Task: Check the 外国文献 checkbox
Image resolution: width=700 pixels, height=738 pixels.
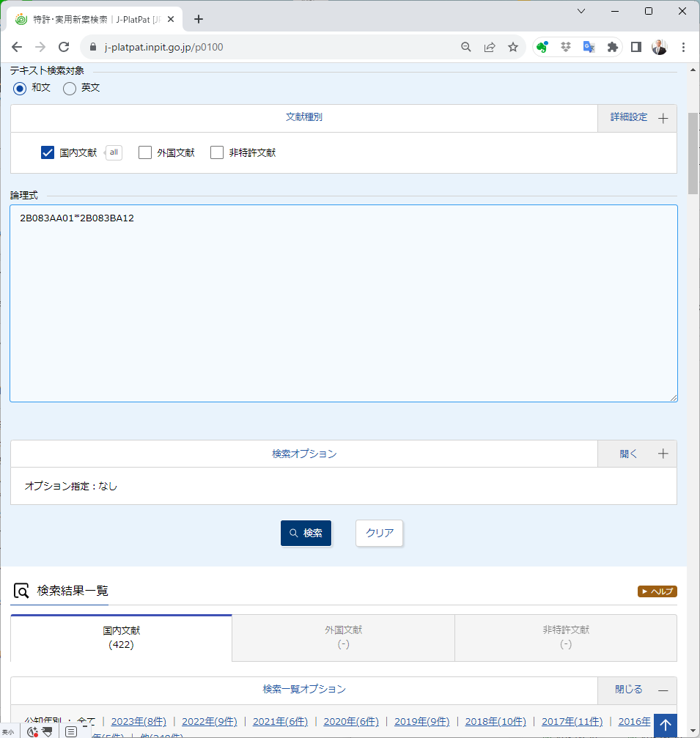Action: click(145, 152)
